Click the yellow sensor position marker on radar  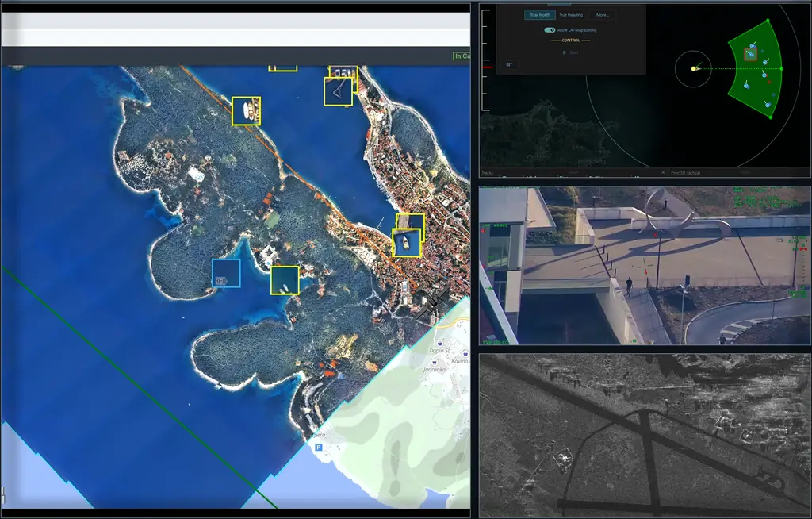point(694,68)
